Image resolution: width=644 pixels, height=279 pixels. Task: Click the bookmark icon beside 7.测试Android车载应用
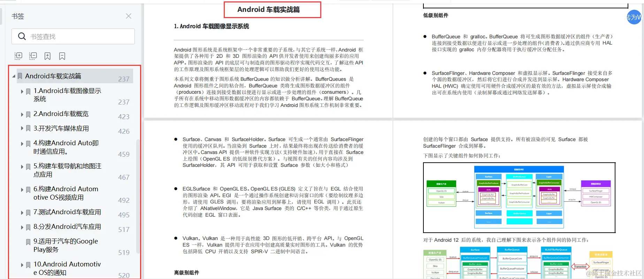(x=28, y=213)
